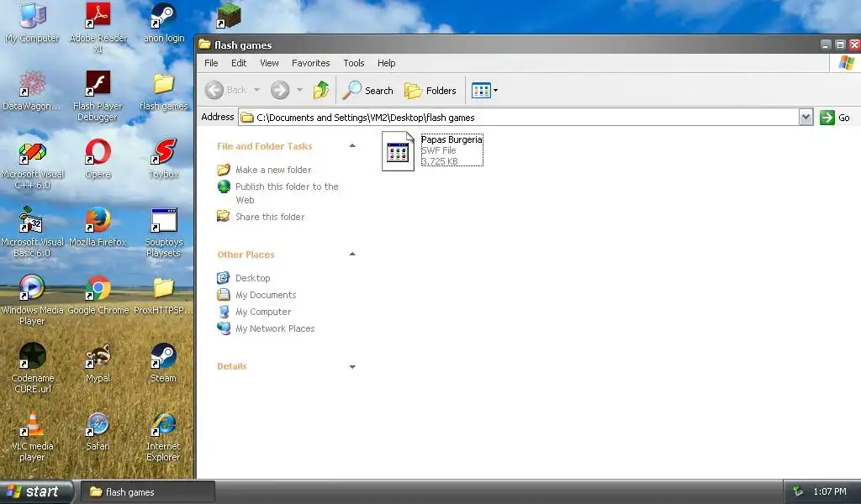Select the DataWagon desktop shortcut
861x504 pixels.
click(33, 91)
